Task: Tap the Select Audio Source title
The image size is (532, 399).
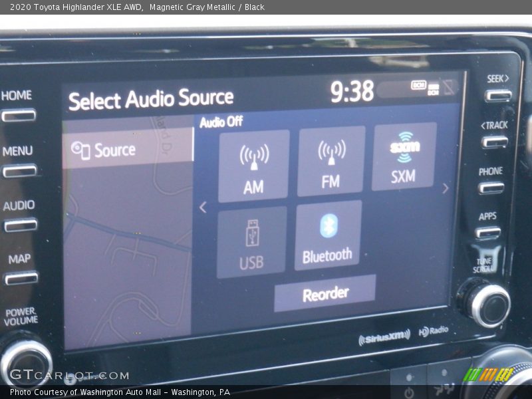Action: tap(151, 99)
